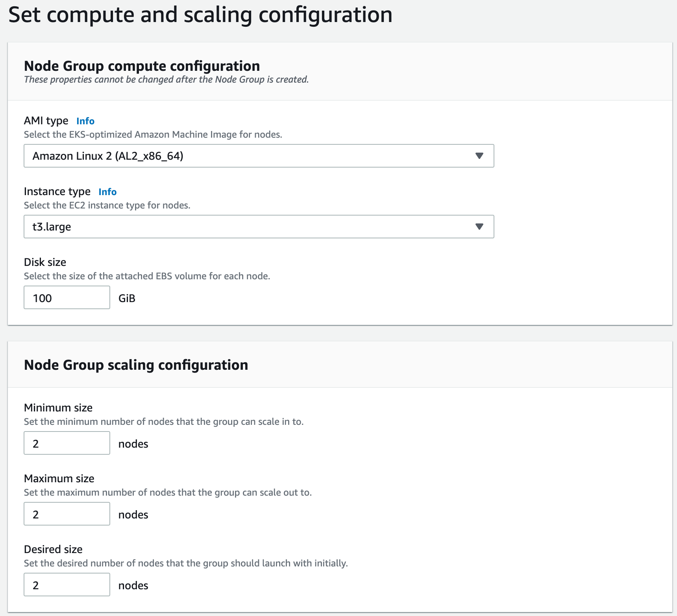The image size is (677, 616).
Task: Click the 'Disk size' label
Action: 45,262
